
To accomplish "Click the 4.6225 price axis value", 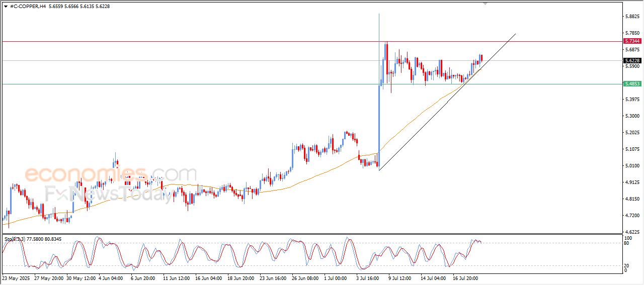I will point(632,232).
